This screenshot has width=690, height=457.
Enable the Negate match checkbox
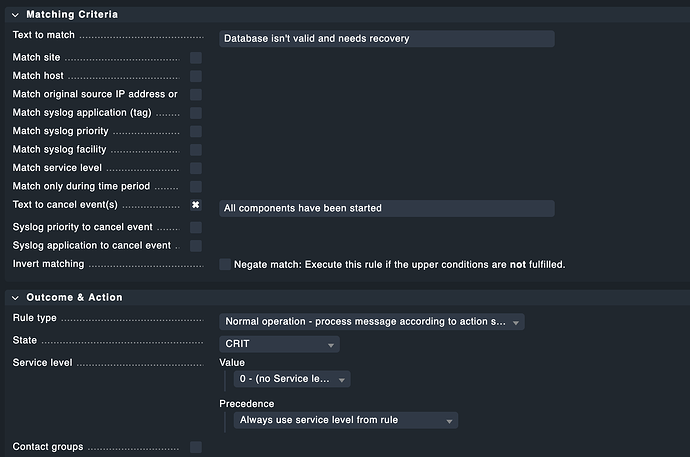pos(225,264)
